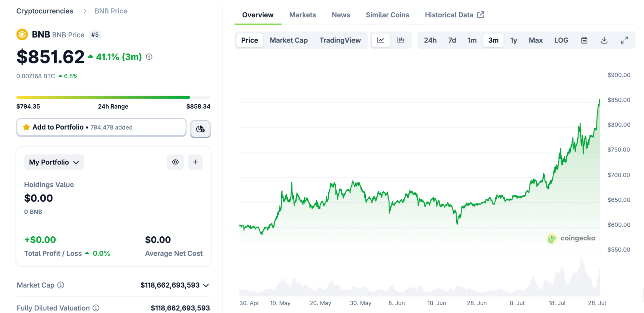
Task: Click the plus icon in My Portfolio
Action: coord(195,162)
